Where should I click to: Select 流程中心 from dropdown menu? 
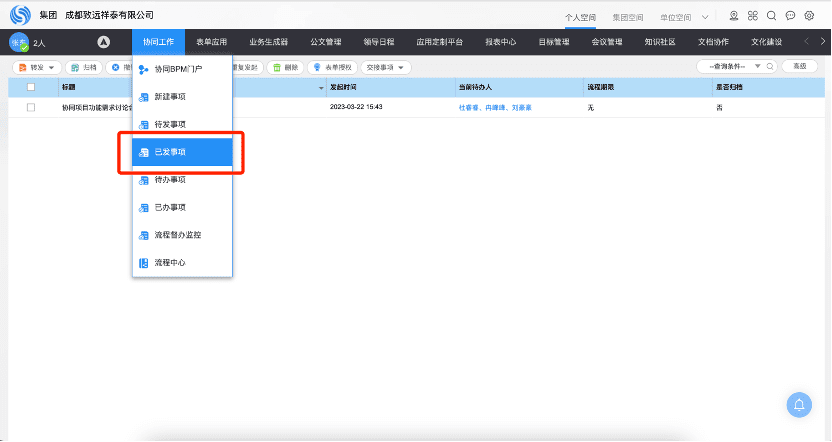pos(182,263)
